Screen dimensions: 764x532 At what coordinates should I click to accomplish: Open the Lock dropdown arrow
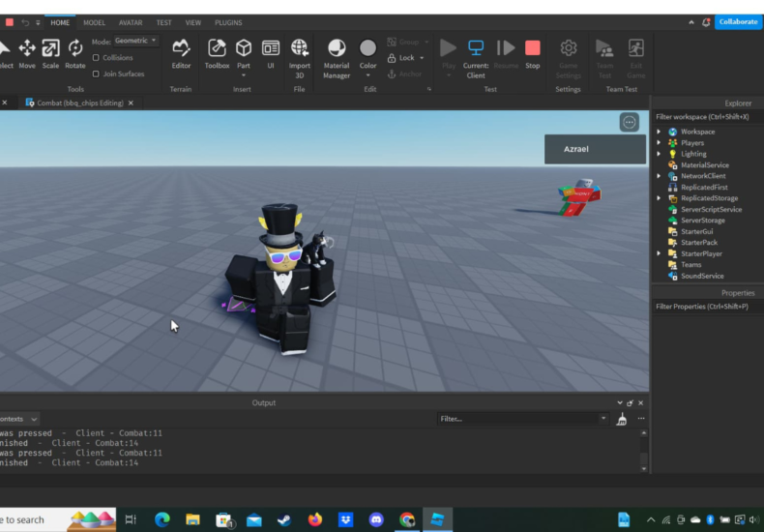click(x=422, y=58)
